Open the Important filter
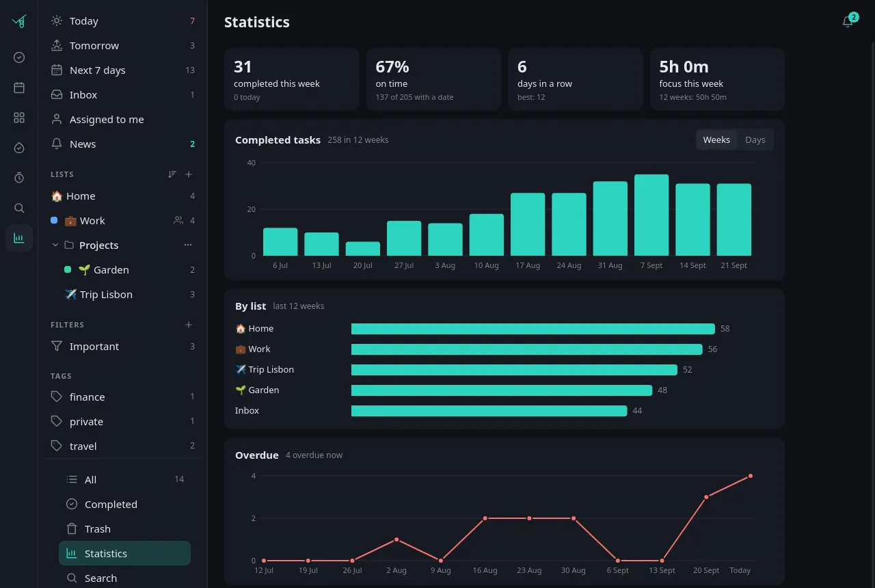This screenshot has height=588, width=875. point(123,347)
